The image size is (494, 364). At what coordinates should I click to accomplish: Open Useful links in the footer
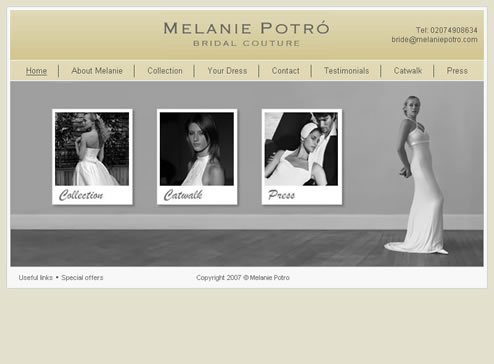[36, 277]
